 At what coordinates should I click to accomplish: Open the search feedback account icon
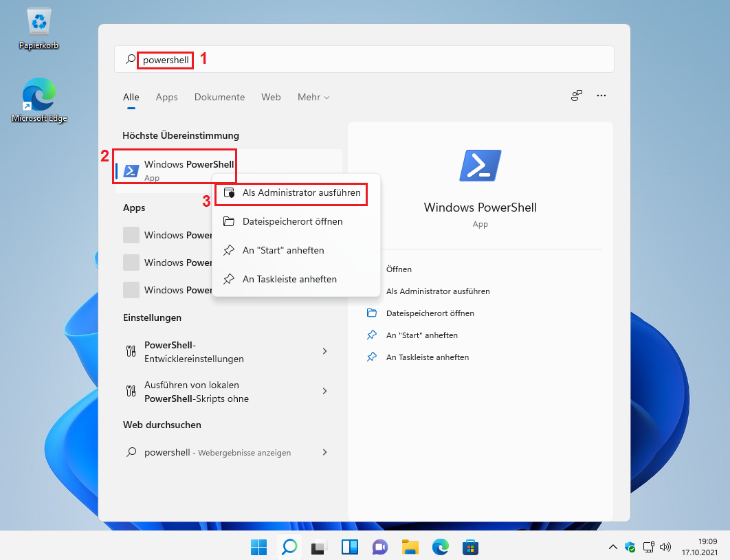tap(576, 96)
